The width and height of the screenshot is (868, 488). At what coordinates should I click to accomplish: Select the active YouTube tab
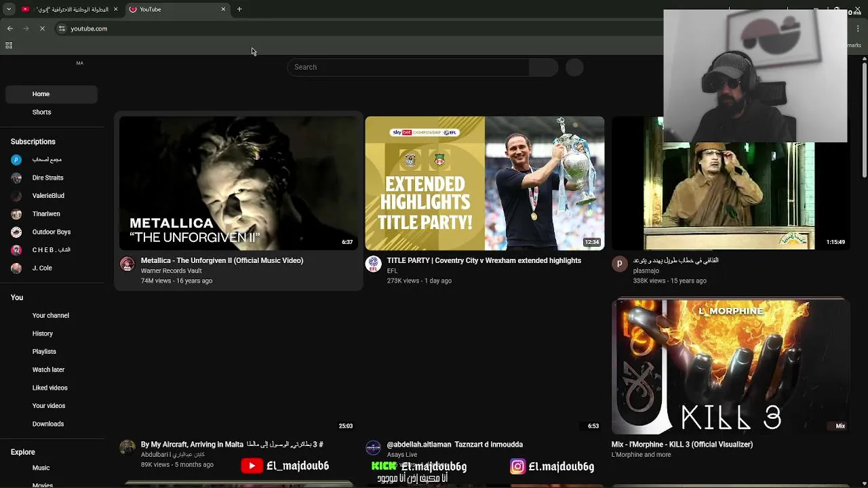[178, 9]
